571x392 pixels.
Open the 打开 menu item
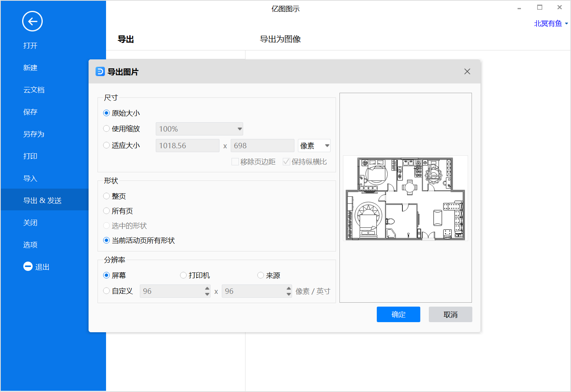30,45
